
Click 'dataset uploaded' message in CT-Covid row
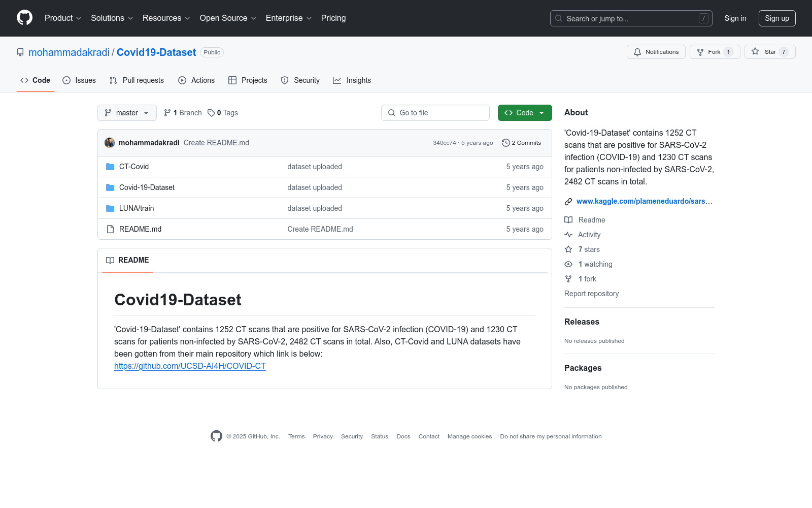(315, 167)
